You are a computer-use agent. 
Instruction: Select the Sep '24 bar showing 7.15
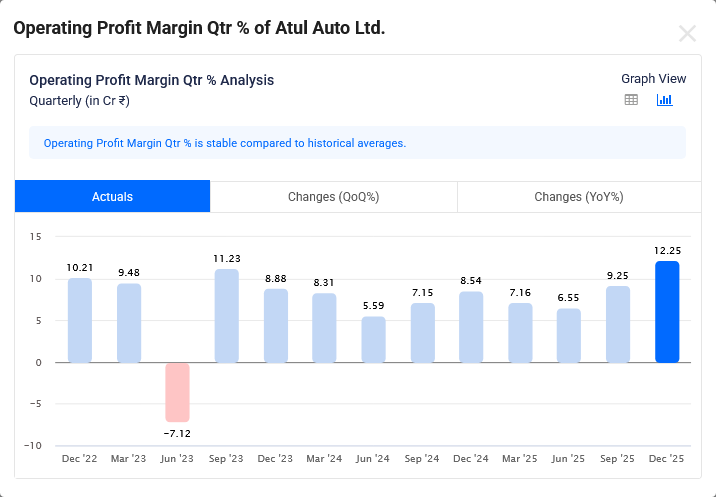(x=423, y=333)
